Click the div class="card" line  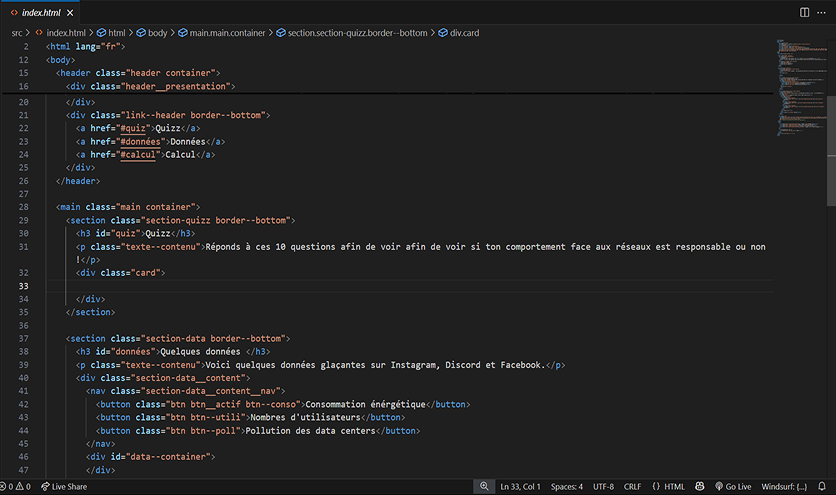[x=120, y=273]
